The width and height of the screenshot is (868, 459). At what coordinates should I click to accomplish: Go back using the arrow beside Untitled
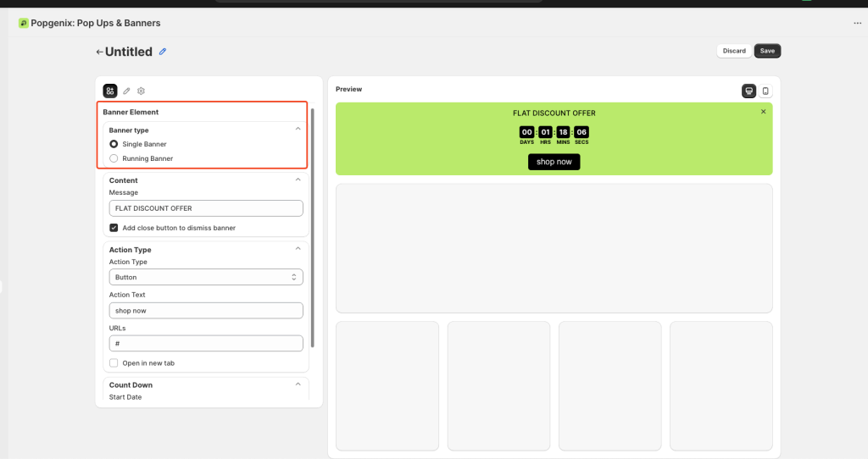click(x=99, y=52)
